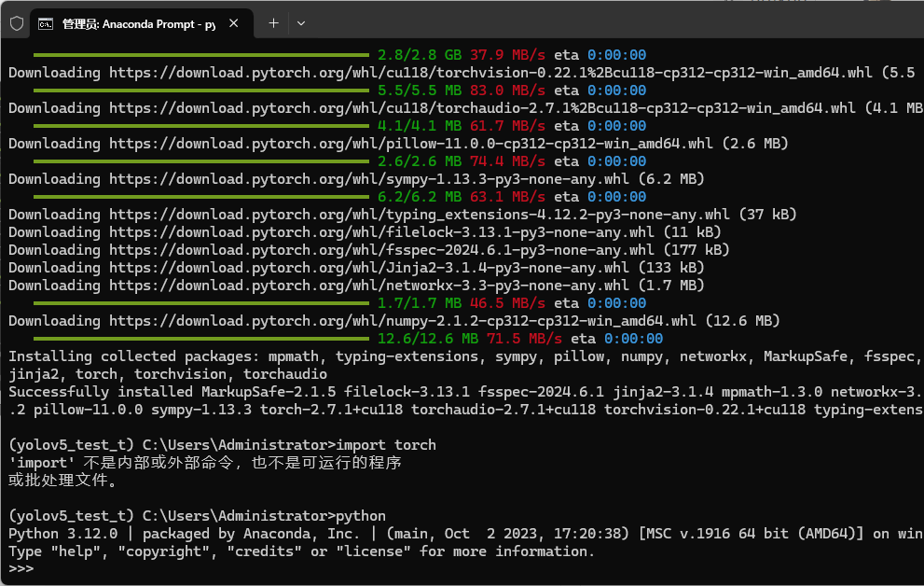Click the 'Python 3.12.0 | packaged by Anaconda' line

point(465,534)
